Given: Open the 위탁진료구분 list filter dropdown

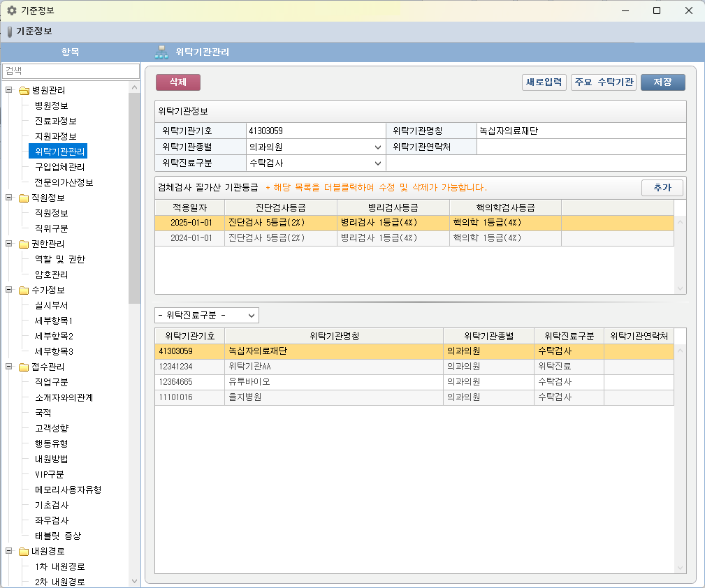Looking at the screenshot, I should point(252,316).
